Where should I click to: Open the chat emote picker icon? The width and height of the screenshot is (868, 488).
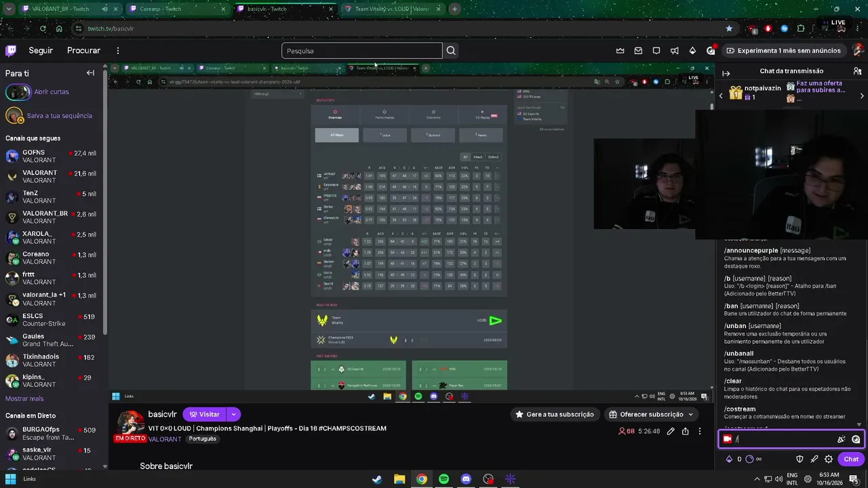[856, 439]
